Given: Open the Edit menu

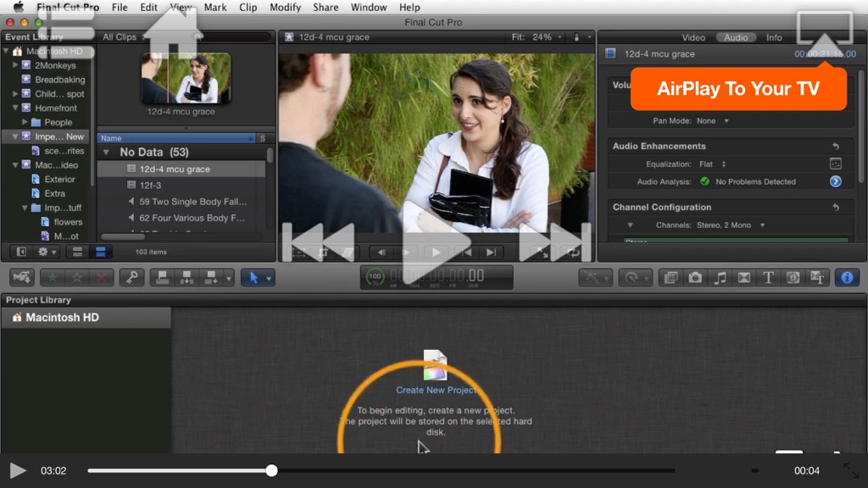Looking at the screenshot, I should click(148, 7).
